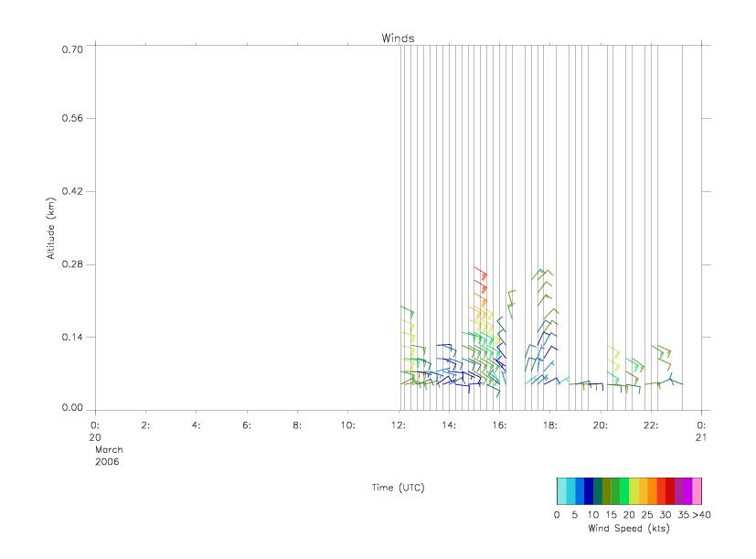
Task: Click the 0.56 altitude tick label
Action: pyautogui.click(x=72, y=118)
